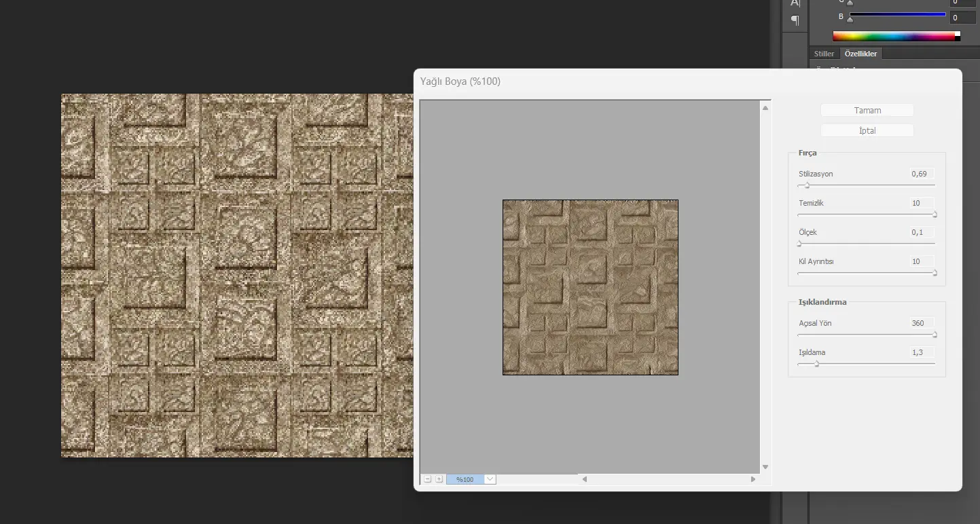980x524 pixels.
Task: Click the preview scroll down arrow
Action: (x=765, y=467)
